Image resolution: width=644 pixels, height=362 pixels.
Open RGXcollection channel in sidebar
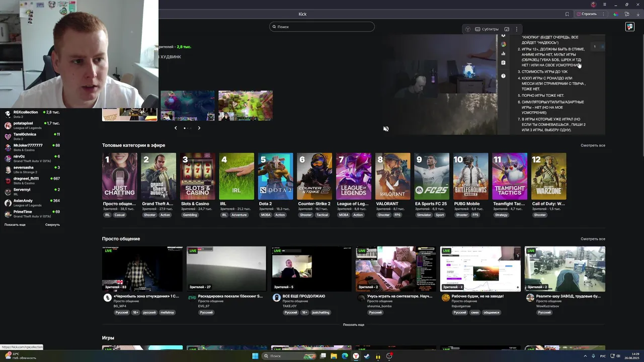32,114
